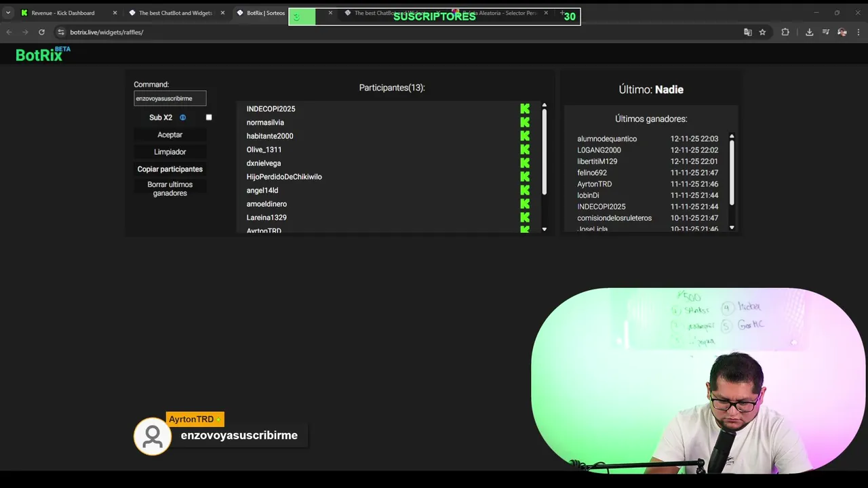Click the winners list scroll-up arrow
This screenshot has width=868, height=488.
[732, 136]
